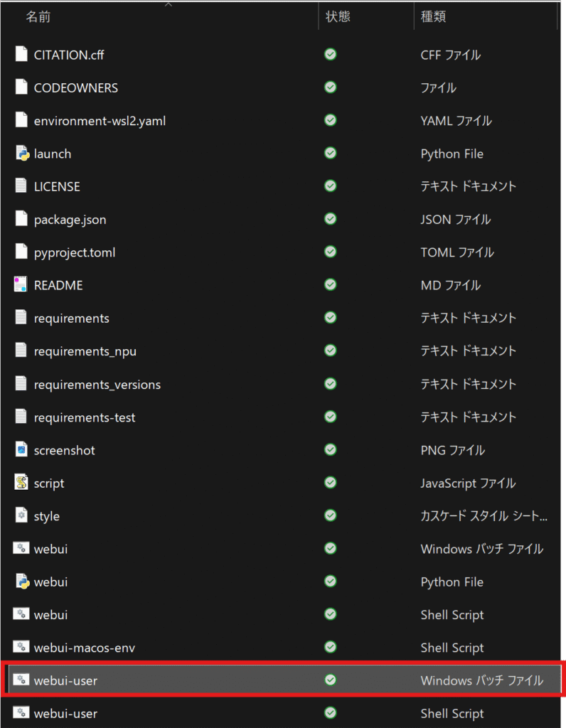The width and height of the screenshot is (566, 728).
Task: Click the style CSS gear icon
Action: pos(21,516)
